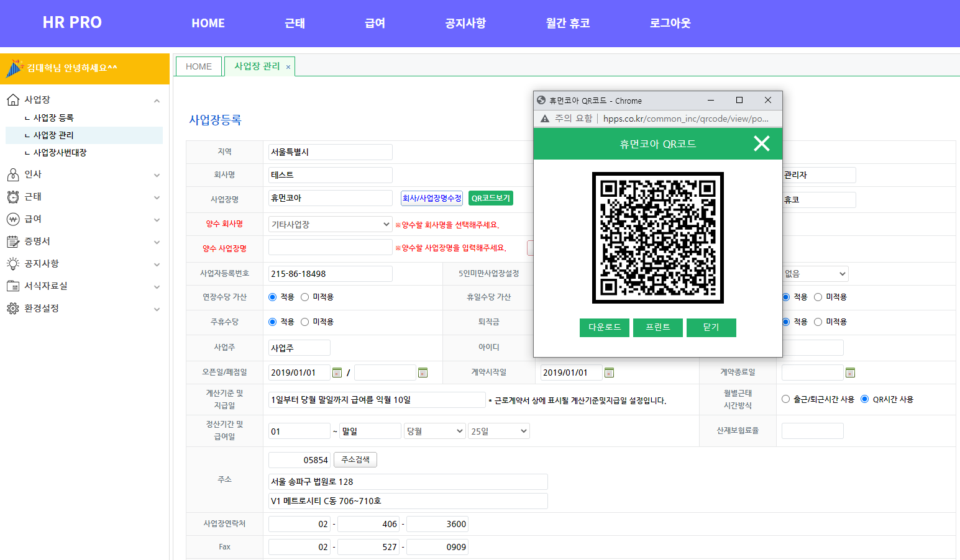Screen dimensions: 960x560
Task: Open the 없음 dropdown
Action: [815, 274]
